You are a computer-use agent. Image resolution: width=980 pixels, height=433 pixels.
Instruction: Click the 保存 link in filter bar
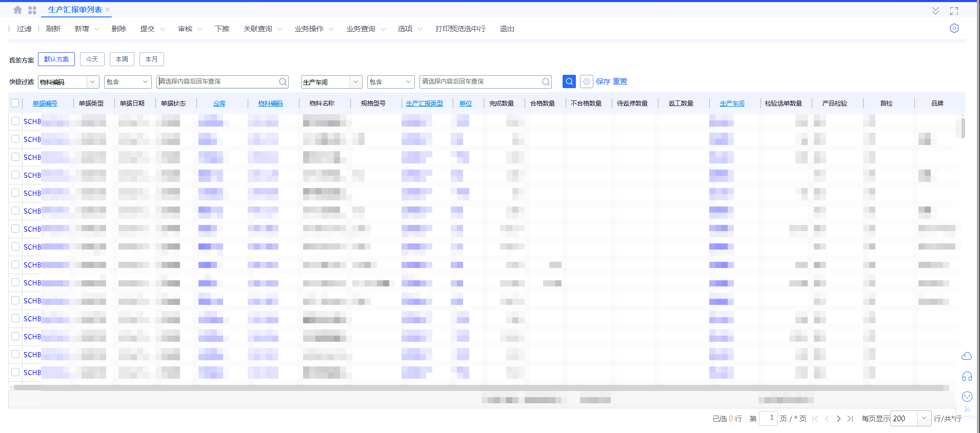[603, 81]
